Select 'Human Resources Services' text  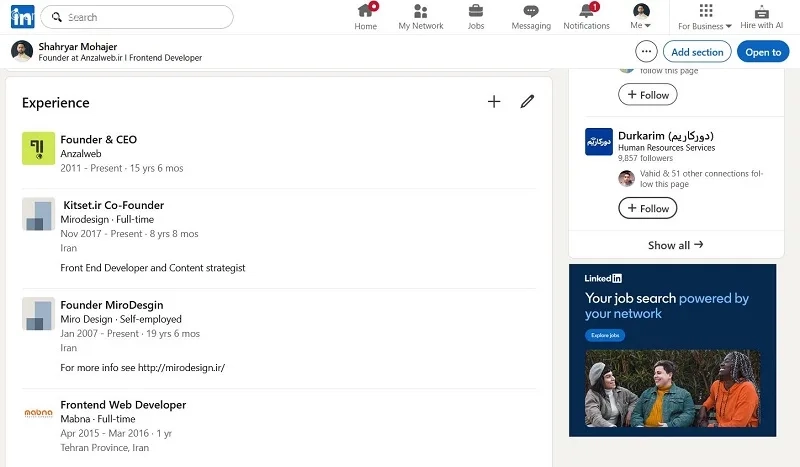666,148
